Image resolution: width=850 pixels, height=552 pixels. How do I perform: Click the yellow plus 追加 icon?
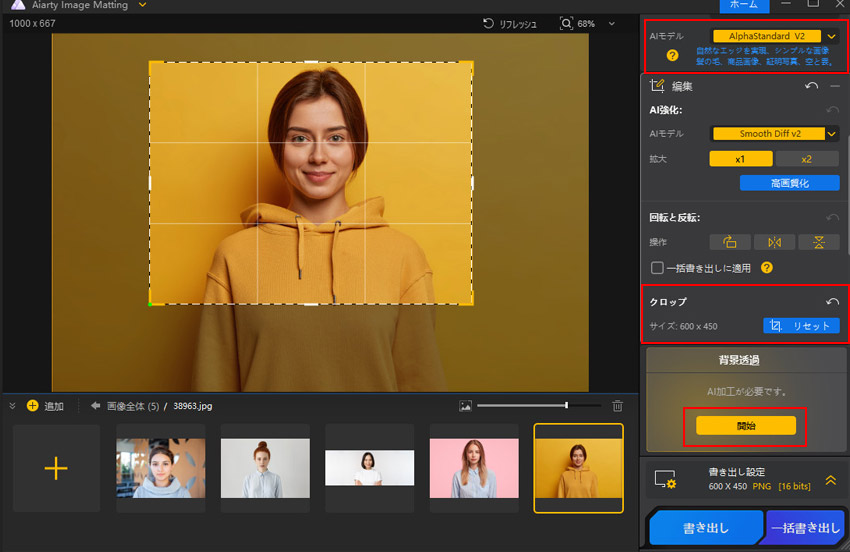pos(33,406)
